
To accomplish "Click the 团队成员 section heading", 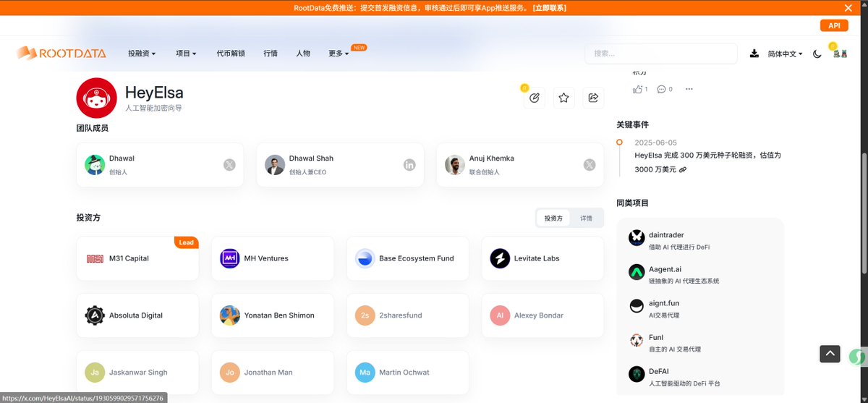I will [x=93, y=128].
